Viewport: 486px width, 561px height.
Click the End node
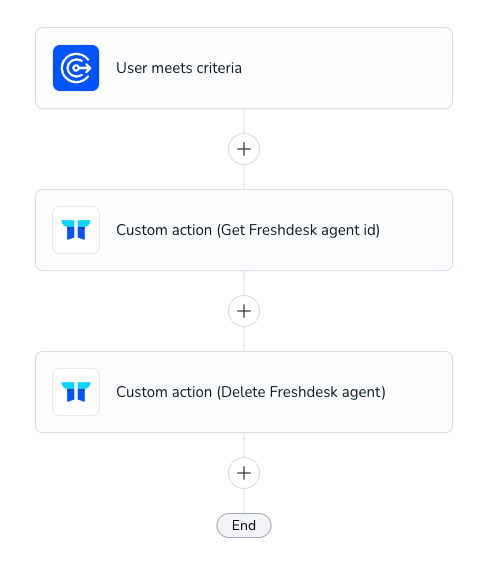[x=244, y=525]
